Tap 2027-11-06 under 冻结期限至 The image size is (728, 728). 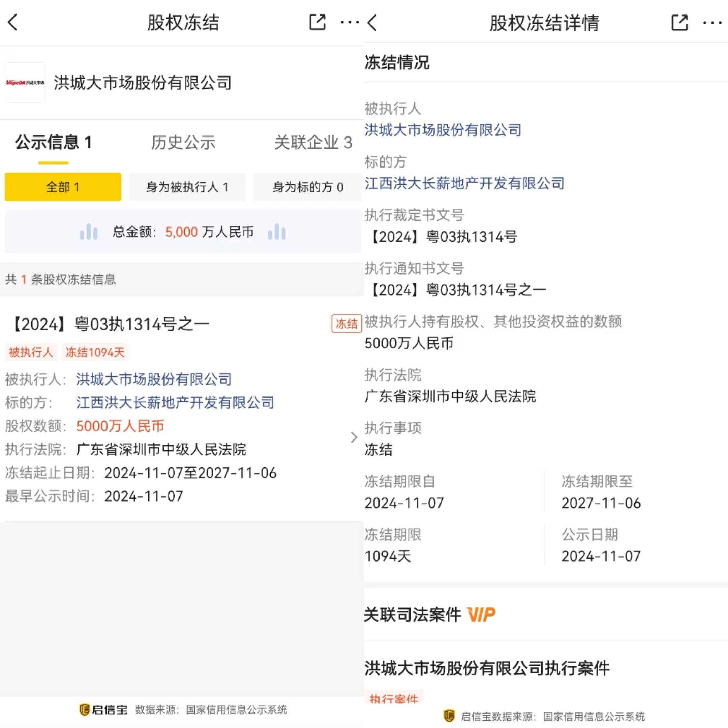[601, 503]
